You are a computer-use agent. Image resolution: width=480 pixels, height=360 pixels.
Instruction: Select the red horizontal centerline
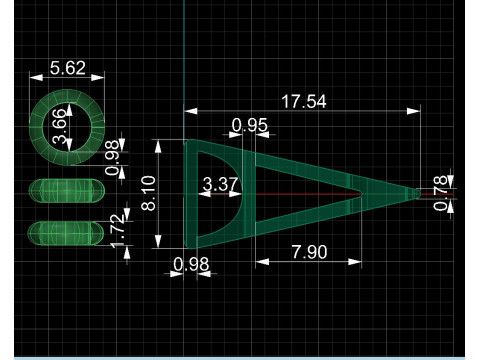pyautogui.click(x=308, y=194)
